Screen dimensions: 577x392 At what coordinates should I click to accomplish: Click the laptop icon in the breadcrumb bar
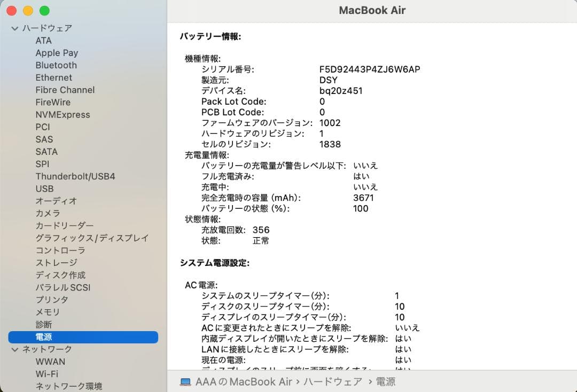pyautogui.click(x=185, y=382)
